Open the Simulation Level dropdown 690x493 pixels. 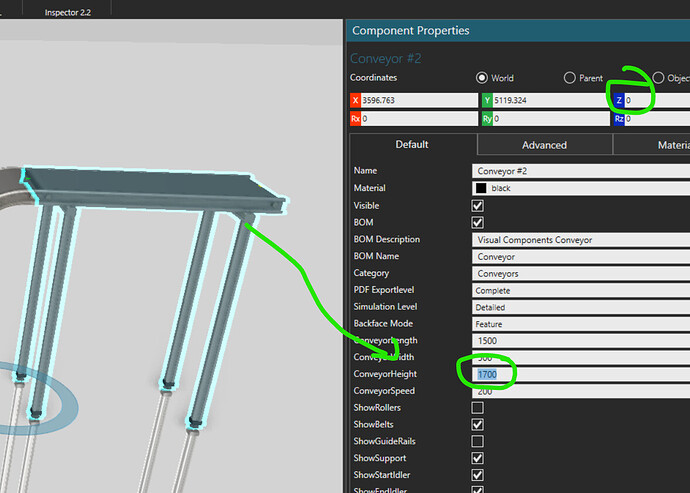pyautogui.click(x=580, y=307)
